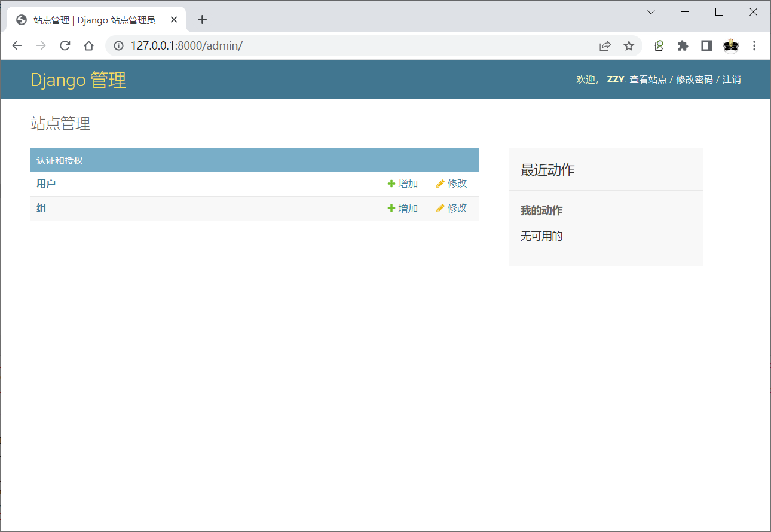
Task: Expand the tab search chevron
Action: [651, 12]
